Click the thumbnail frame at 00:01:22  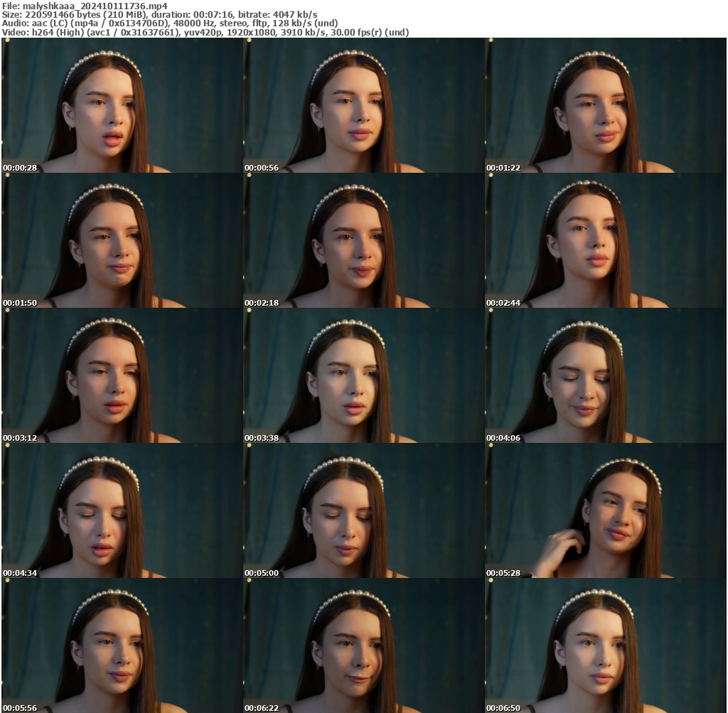click(x=606, y=105)
